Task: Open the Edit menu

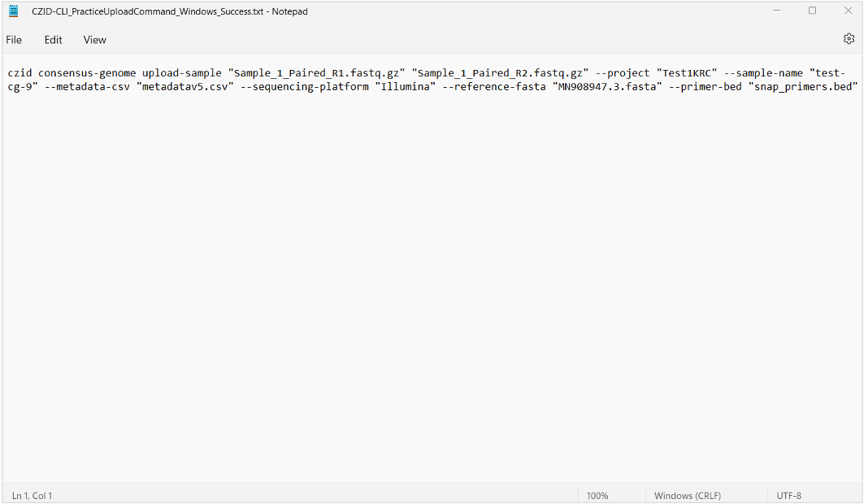Action: pyautogui.click(x=54, y=40)
